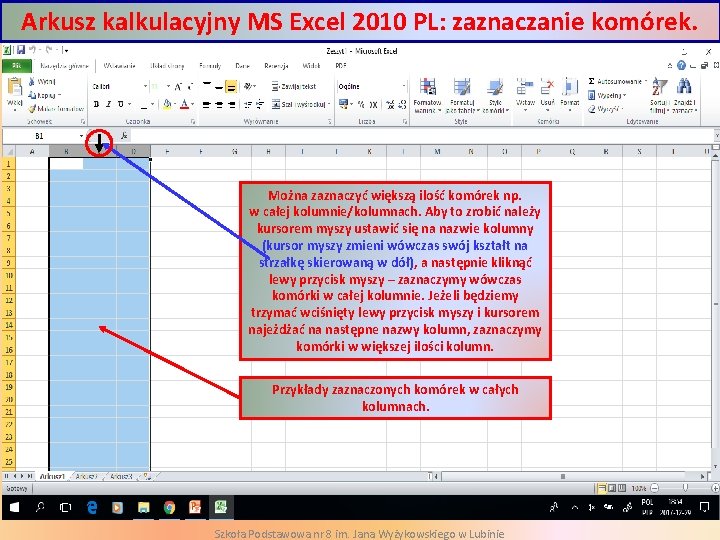Viewport: 720px width, 540px height.
Task: Click Wrap Text (Zawijaj tekst)
Action: pos(294,86)
